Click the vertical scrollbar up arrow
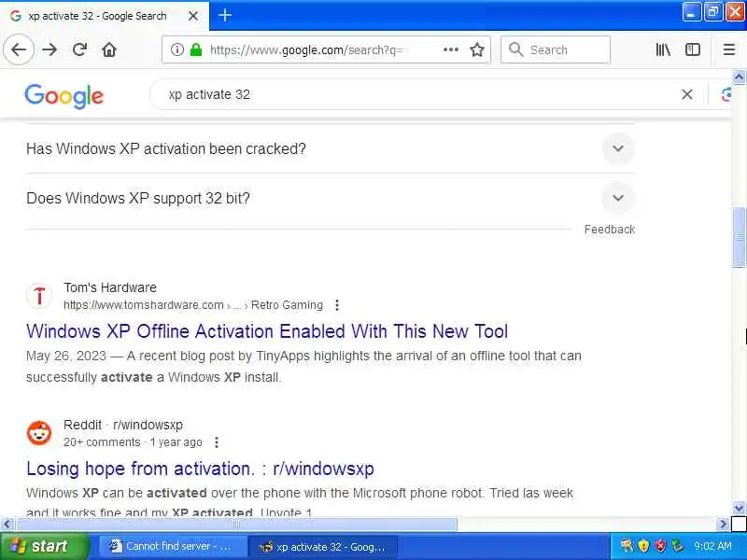Viewport: 747px width, 560px height. (x=739, y=77)
